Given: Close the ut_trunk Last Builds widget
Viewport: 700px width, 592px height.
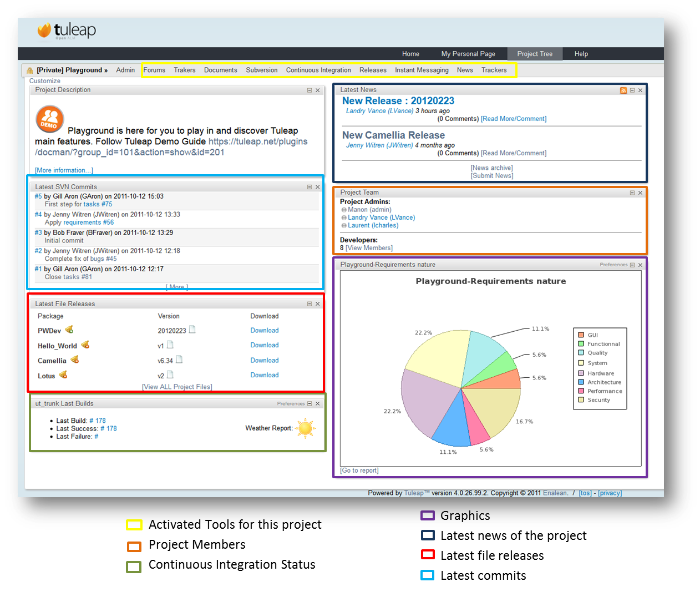Looking at the screenshot, I should point(318,404).
